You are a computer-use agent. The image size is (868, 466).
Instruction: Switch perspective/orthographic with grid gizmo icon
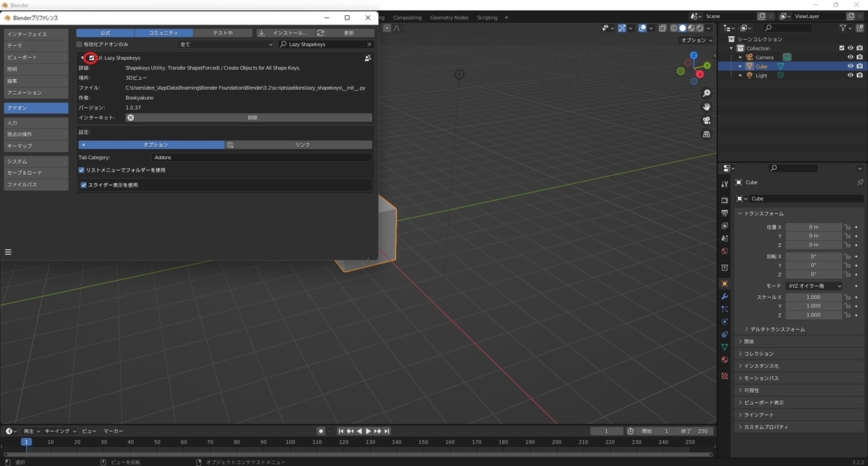(707, 134)
